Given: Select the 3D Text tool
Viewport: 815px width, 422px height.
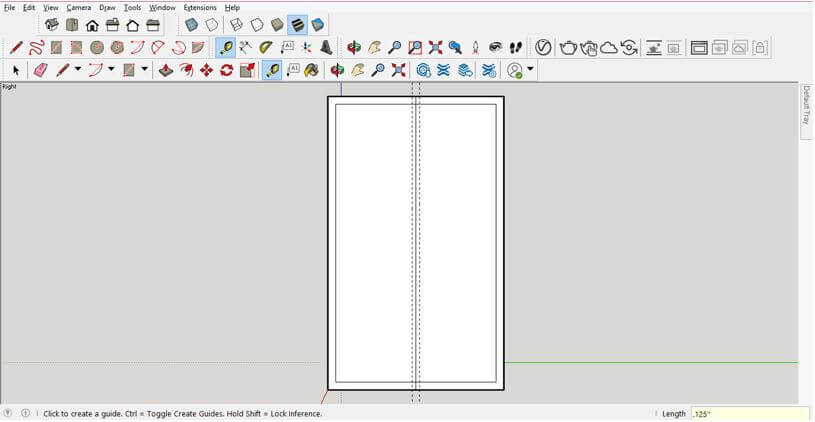Looking at the screenshot, I should [326, 48].
